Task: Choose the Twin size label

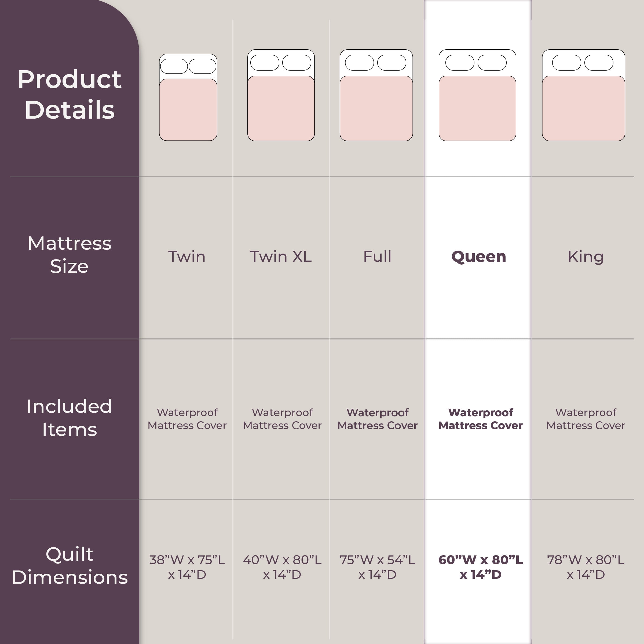Action: (187, 257)
